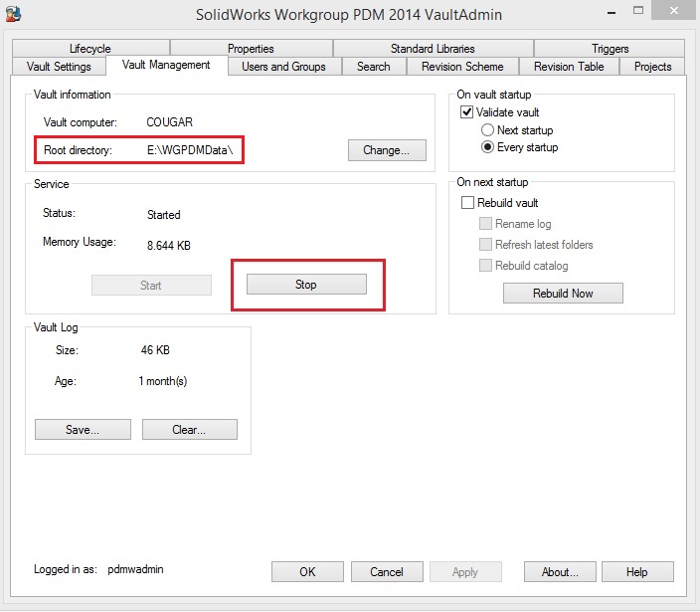Viewport: 700px width, 612px height.
Task: Stop the vault service
Action: coord(306,285)
